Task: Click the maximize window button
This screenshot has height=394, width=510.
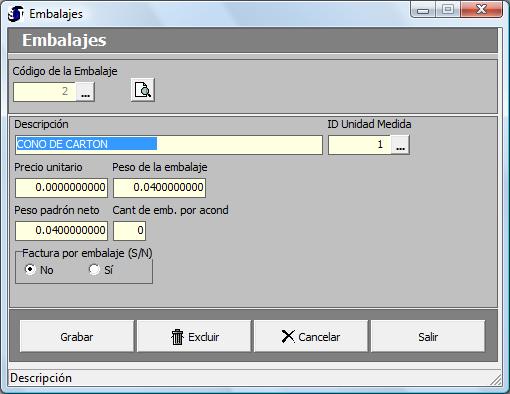Action: 448,9
